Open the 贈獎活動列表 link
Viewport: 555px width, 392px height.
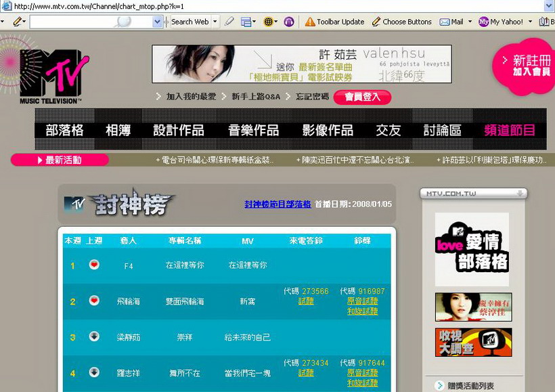click(x=470, y=386)
